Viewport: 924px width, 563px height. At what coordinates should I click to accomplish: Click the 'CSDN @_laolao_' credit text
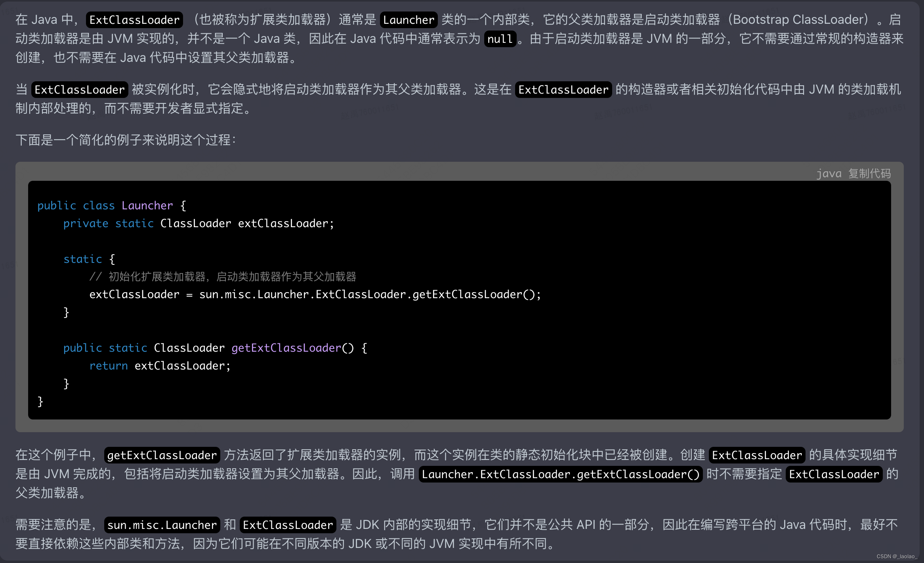point(897,556)
